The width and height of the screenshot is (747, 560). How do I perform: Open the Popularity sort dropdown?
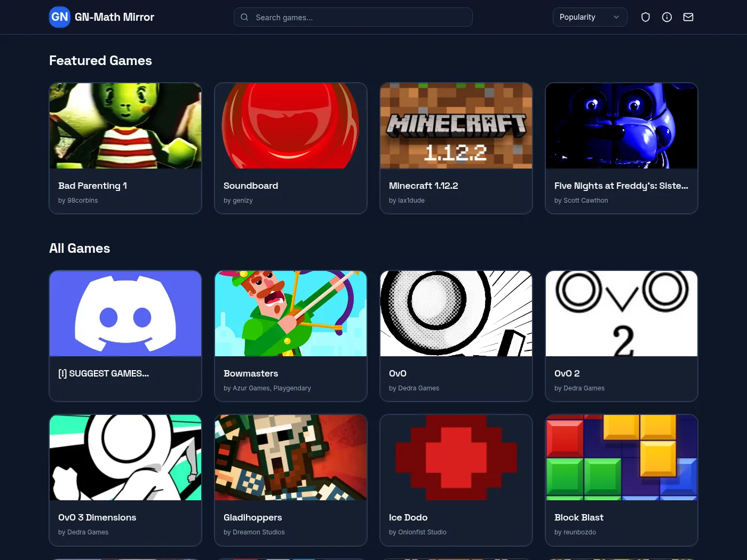pos(590,17)
